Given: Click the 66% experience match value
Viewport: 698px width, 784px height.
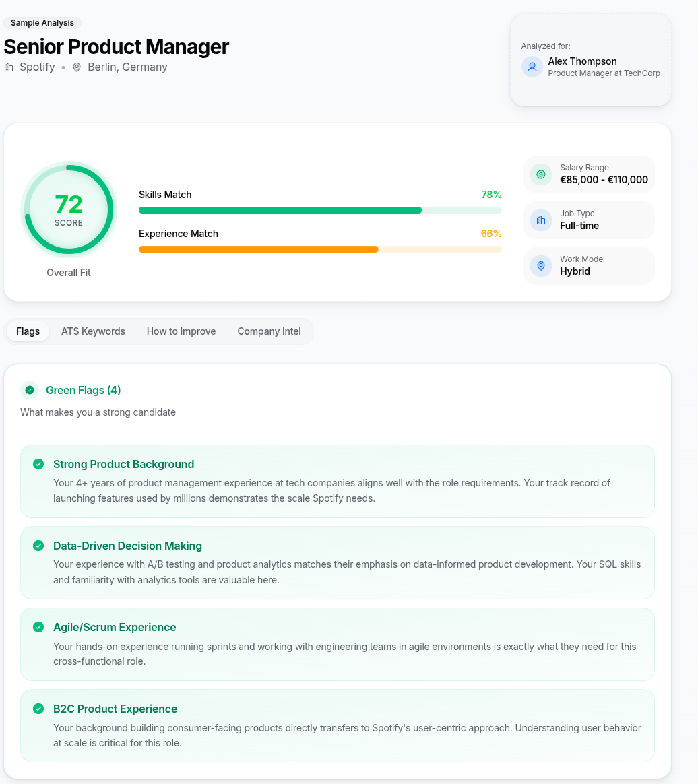Looking at the screenshot, I should [x=491, y=234].
